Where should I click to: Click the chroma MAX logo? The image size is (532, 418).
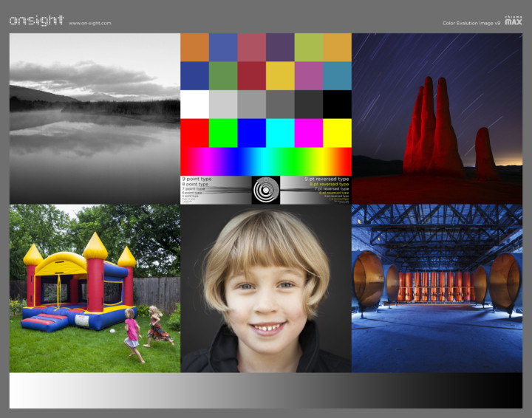[513, 21]
